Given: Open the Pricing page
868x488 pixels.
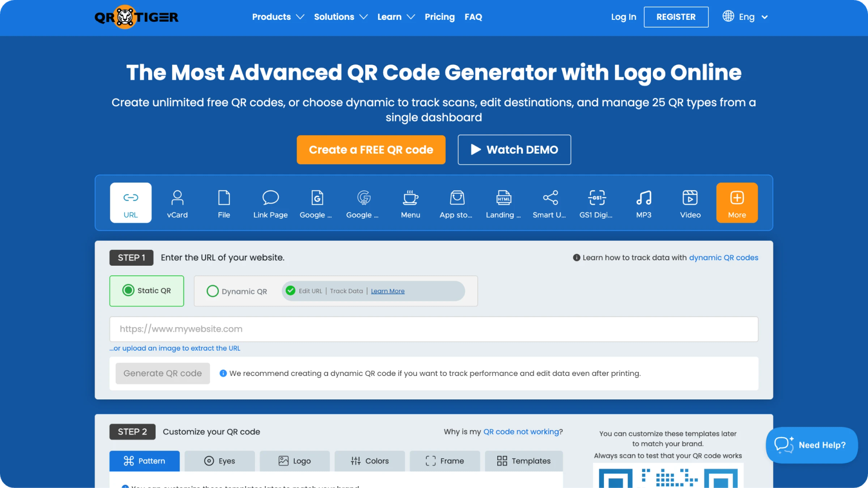Looking at the screenshot, I should [x=439, y=17].
